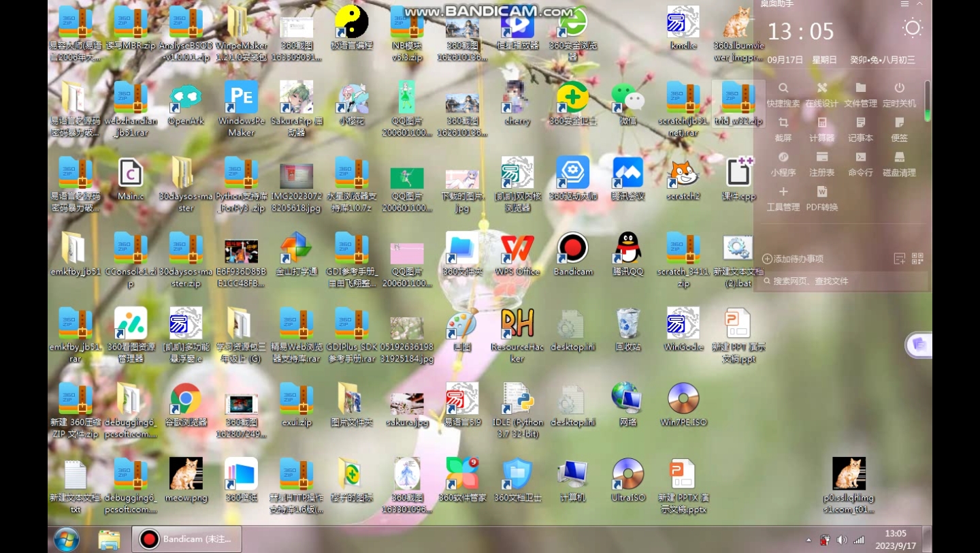The image size is (980, 553).
Task: Collapse the 桌面助手 panel with chevron
Action: point(920,4)
